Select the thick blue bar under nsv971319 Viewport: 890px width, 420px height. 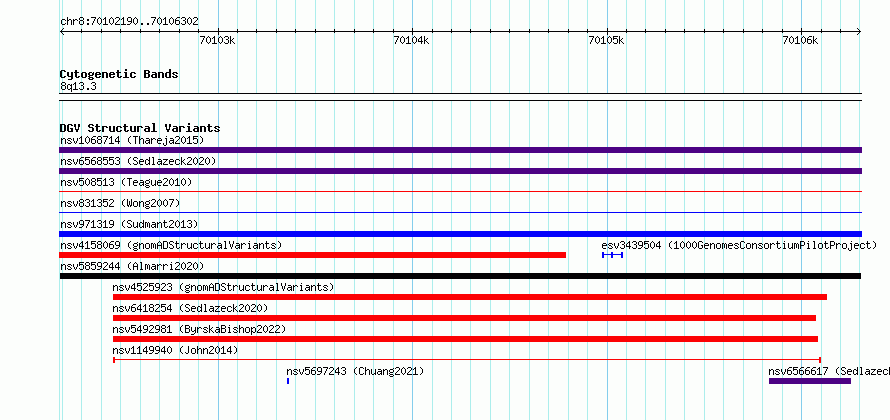pos(460,234)
